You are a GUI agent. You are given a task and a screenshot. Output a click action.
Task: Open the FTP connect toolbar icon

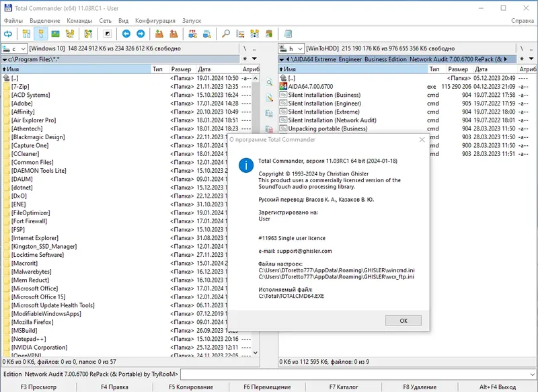tap(192, 34)
